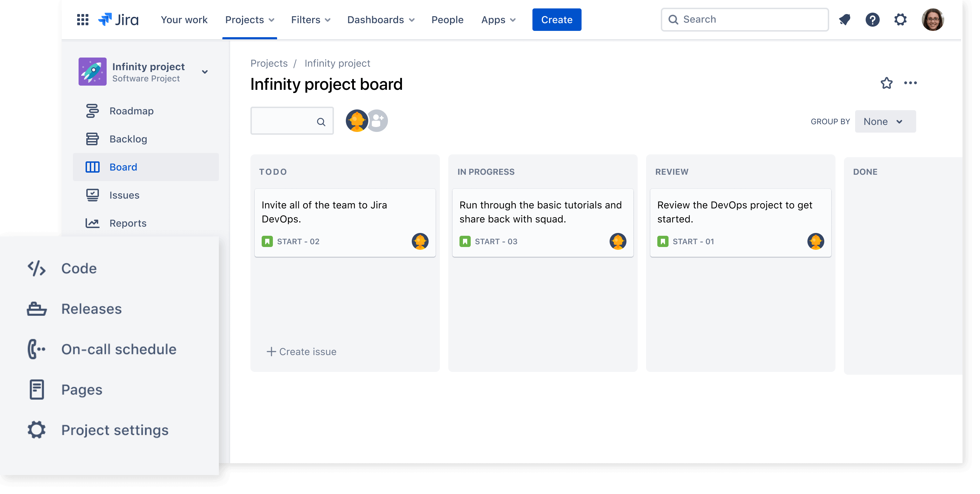
Task: Click the On-call schedule icon
Action: pos(36,348)
